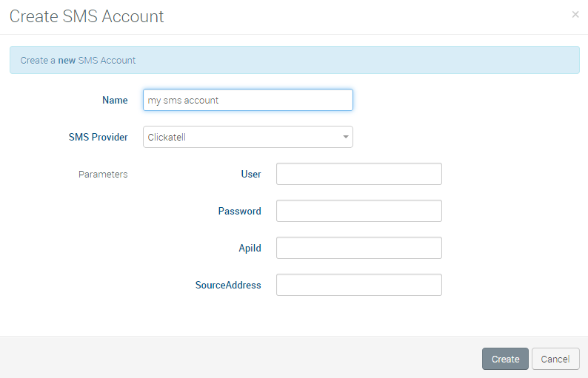Focus the SourceAddress input field
The image size is (588, 378).
point(358,285)
